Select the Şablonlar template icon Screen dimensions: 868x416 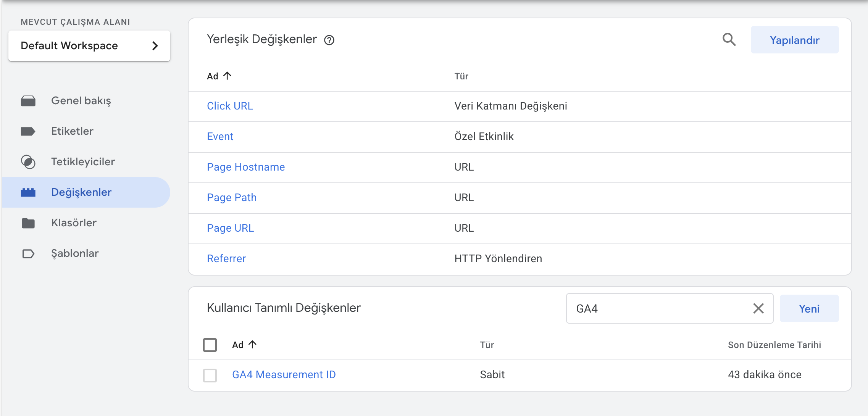click(27, 253)
